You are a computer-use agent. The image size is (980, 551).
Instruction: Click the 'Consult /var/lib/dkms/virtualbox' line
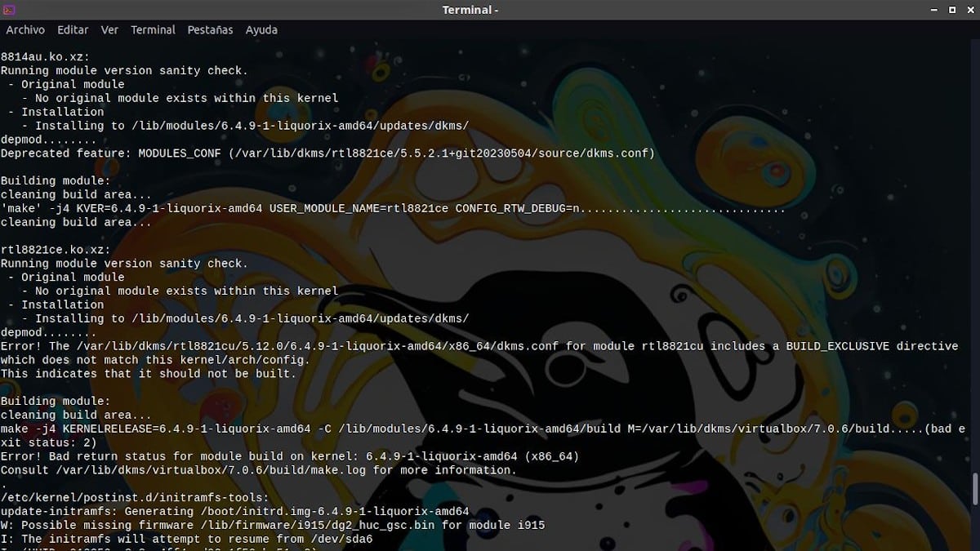(x=259, y=470)
